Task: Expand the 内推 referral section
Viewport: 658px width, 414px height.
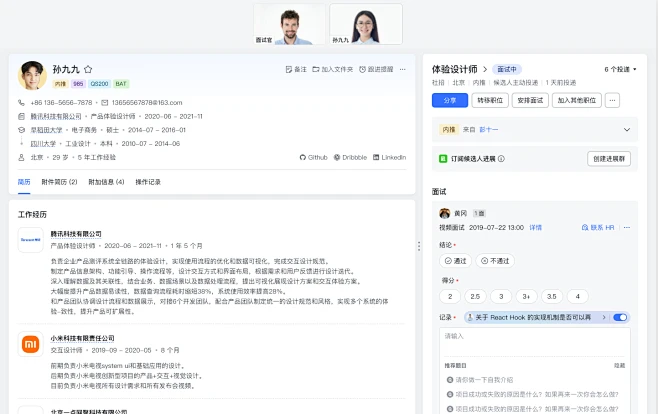Action: click(x=627, y=129)
